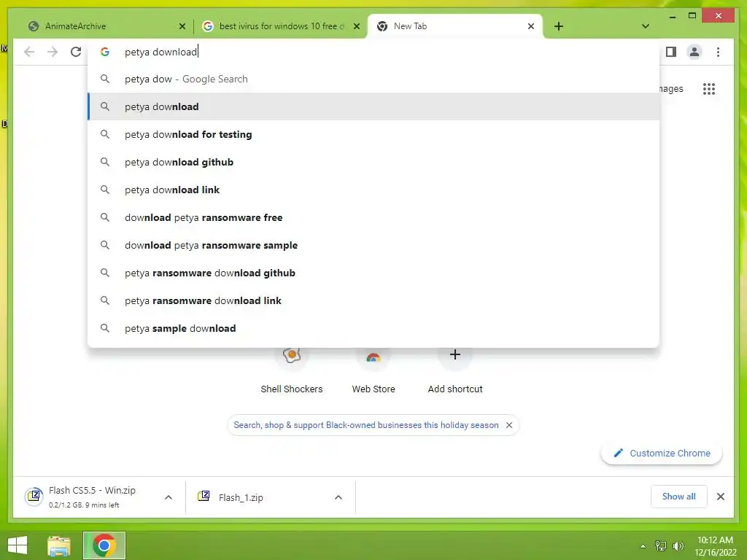Click the Images link at top right
Screen dimensions: 747x560
(x=671, y=88)
